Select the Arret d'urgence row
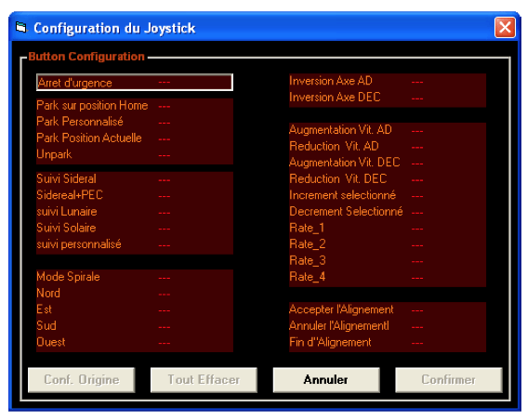The width and height of the screenshot is (527, 420). click(135, 83)
